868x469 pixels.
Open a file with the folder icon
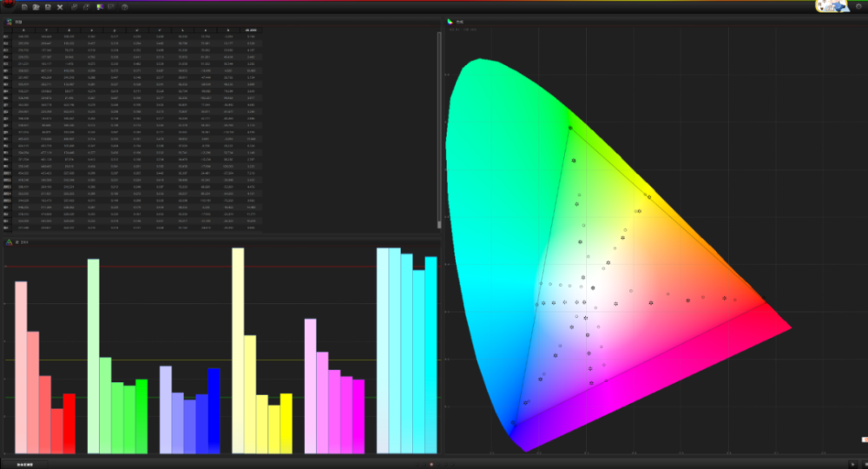coord(36,7)
